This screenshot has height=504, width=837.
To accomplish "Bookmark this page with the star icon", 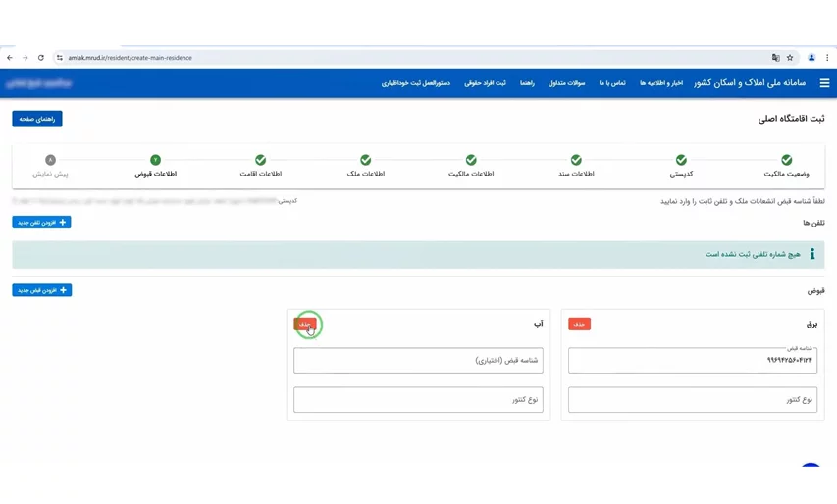I will [x=790, y=58].
